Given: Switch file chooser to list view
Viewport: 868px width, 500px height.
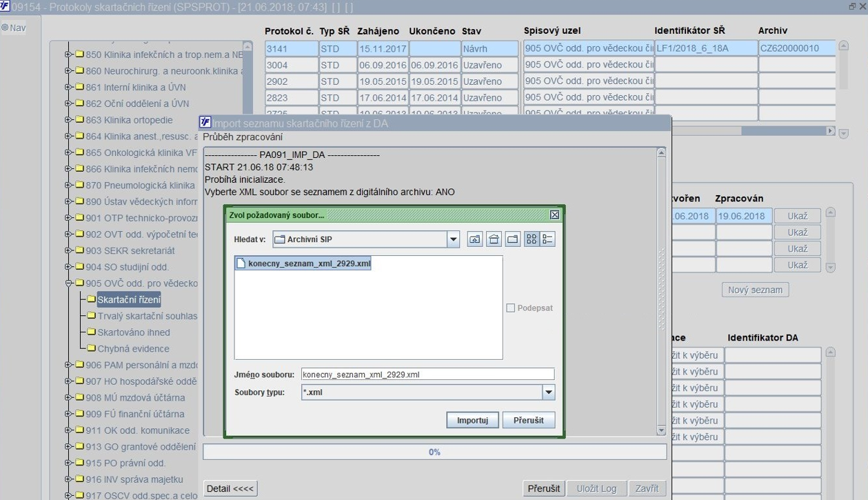Looking at the screenshot, I should coord(532,239).
